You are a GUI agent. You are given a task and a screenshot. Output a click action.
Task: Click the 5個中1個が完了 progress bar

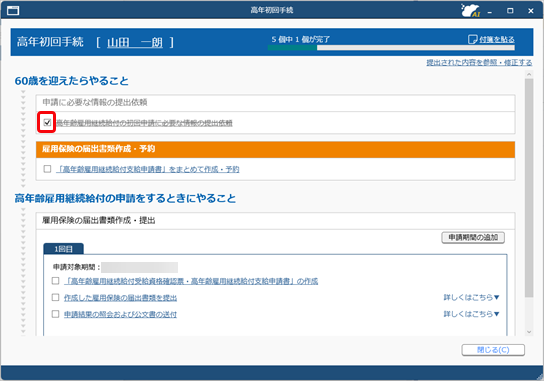click(x=391, y=48)
